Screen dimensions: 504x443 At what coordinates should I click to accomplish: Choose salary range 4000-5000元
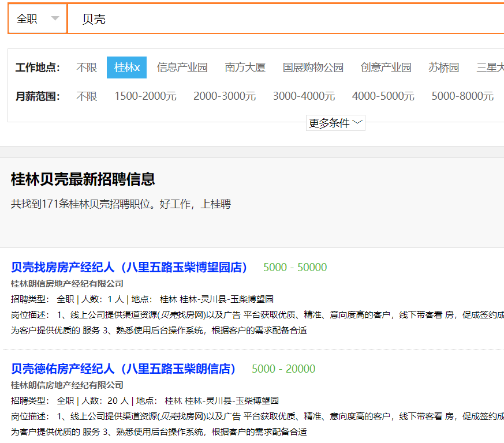(383, 96)
